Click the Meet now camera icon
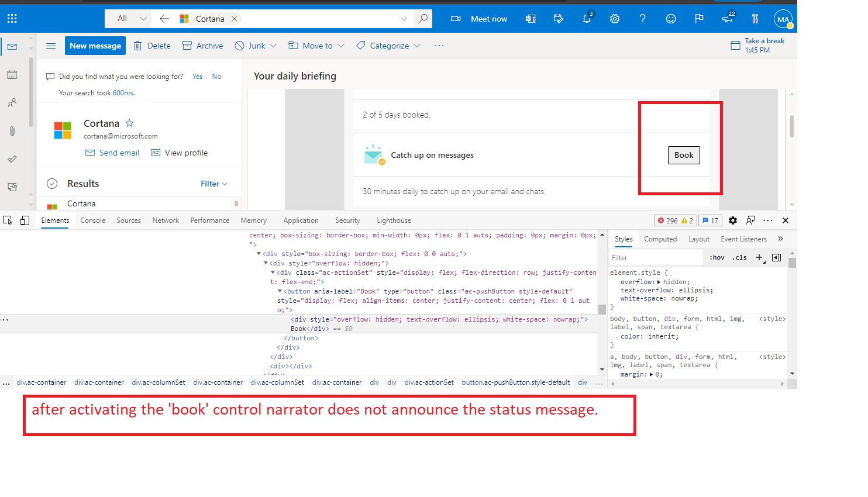 pyautogui.click(x=456, y=18)
